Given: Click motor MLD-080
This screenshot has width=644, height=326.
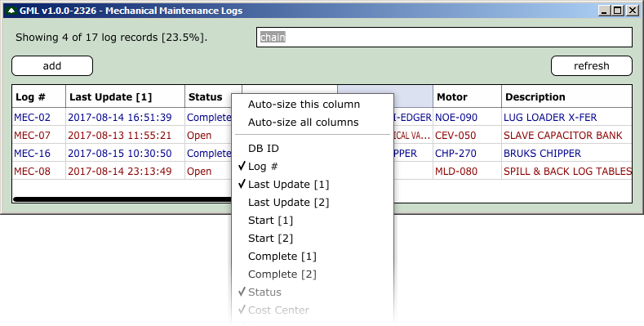Looking at the screenshot, I should tap(456, 172).
